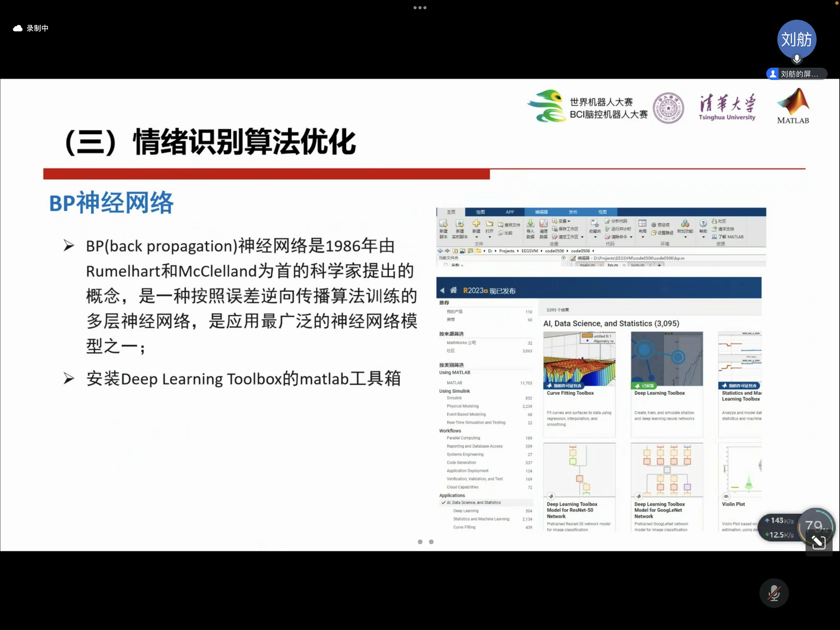Click the 清理数据 (Clean Data) icon

pyautogui.click(x=543, y=224)
